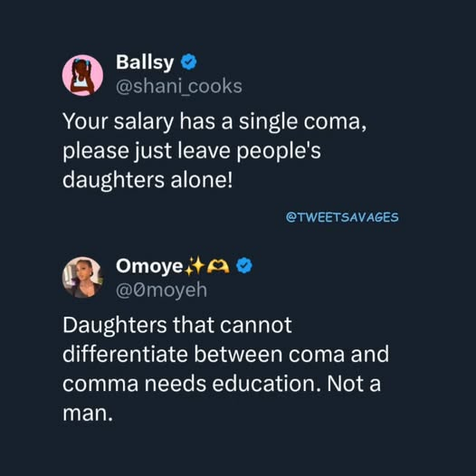
Task: Click the word 'Daughters' in Omoye's reply
Action: point(114,326)
